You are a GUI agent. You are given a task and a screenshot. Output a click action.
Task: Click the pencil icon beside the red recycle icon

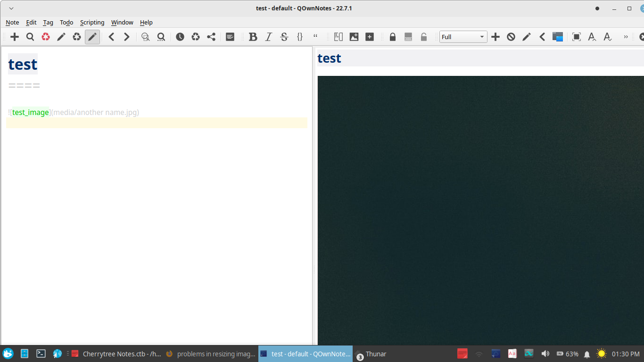(x=61, y=37)
